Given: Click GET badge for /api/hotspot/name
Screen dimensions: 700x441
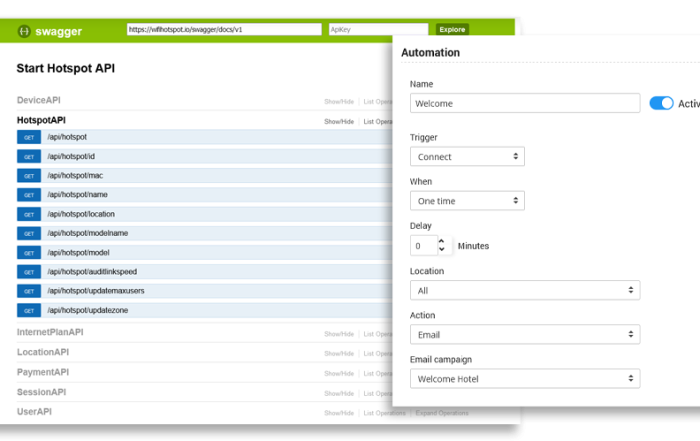Looking at the screenshot, I should [x=29, y=195].
